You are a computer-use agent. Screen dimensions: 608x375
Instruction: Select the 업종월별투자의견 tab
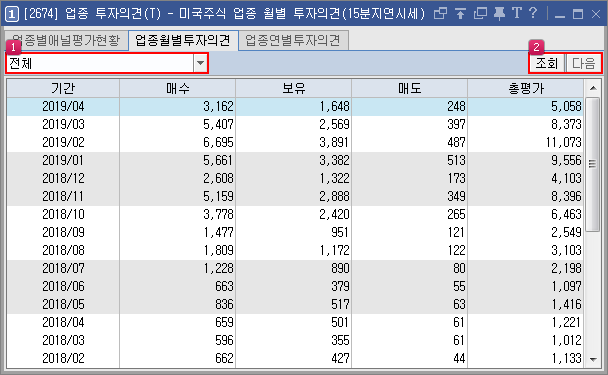(183, 40)
